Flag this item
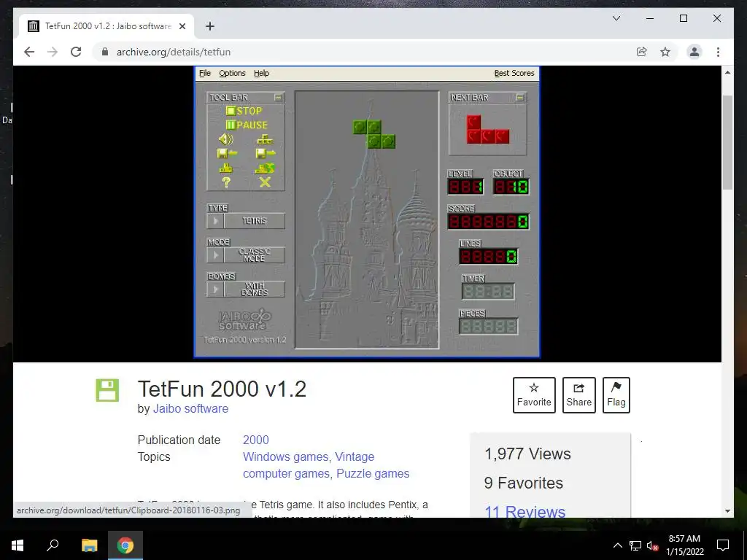This screenshot has height=560, width=747. pos(616,395)
